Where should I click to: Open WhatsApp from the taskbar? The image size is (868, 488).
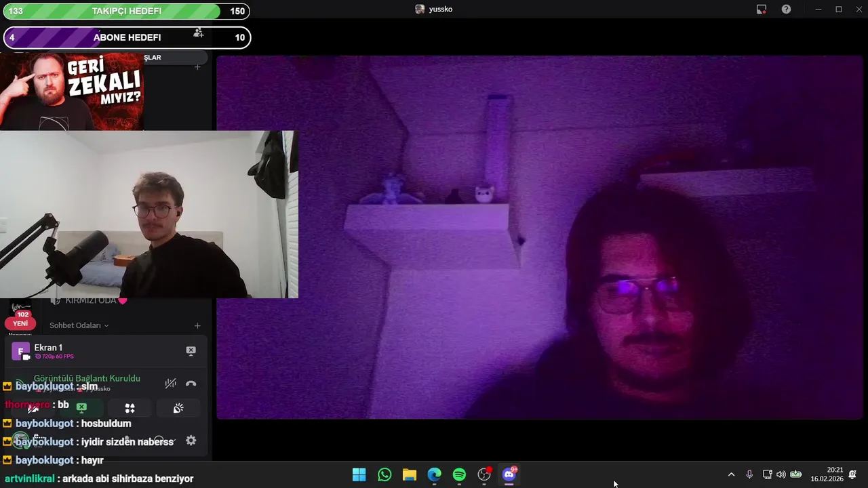pos(384,474)
